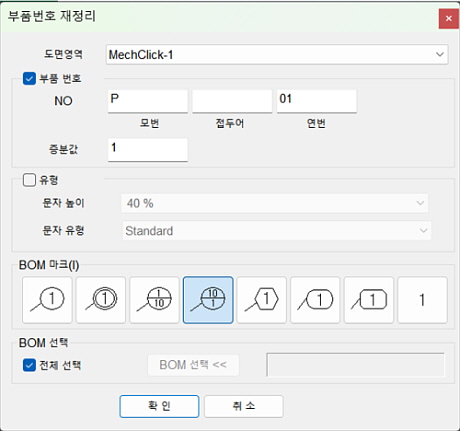Image resolution: width=460 pixels, height=431 pixels.
Task: Focus the 모번 field containing P
Action: tap(148, 101)
